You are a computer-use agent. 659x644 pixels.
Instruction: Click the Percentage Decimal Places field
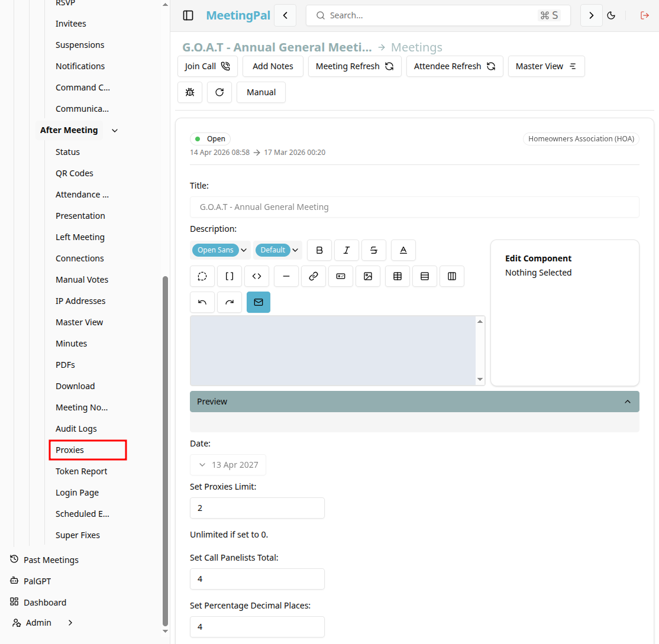pyautogui.click(x=257, y=627)
